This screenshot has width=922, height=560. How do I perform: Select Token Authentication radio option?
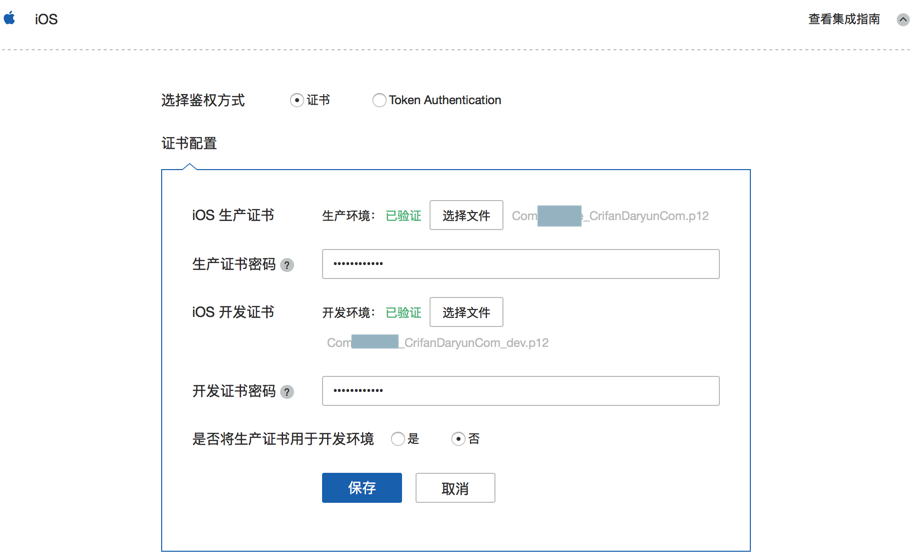coord(379,100)
